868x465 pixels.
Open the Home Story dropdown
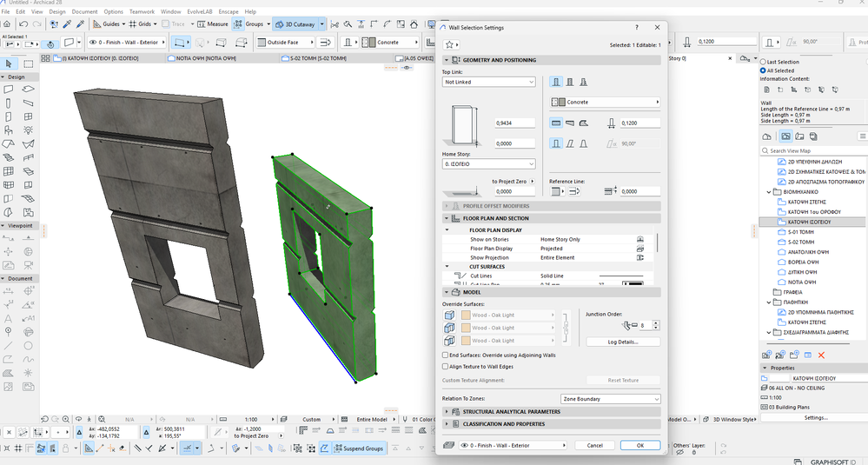pyautogui.click(x=489, y=164)
